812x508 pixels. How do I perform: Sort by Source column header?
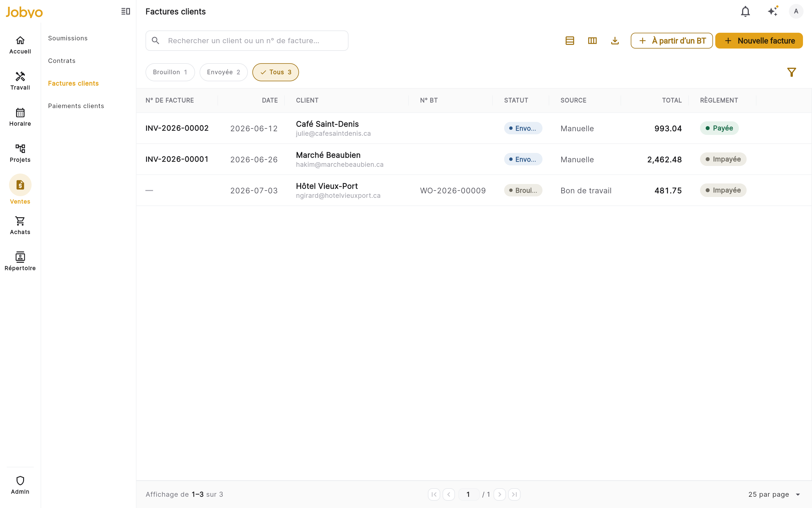click(573, 100)
